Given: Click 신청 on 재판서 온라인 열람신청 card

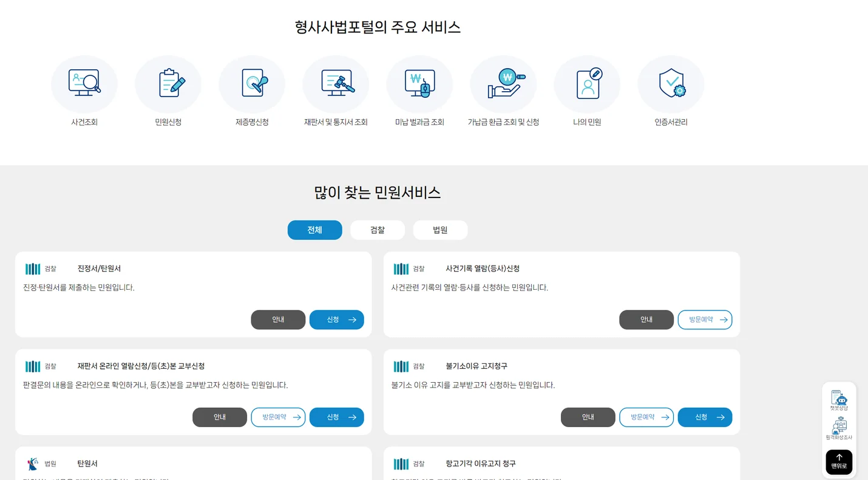Looking at the screenshot, I should [x=337, y=417].
